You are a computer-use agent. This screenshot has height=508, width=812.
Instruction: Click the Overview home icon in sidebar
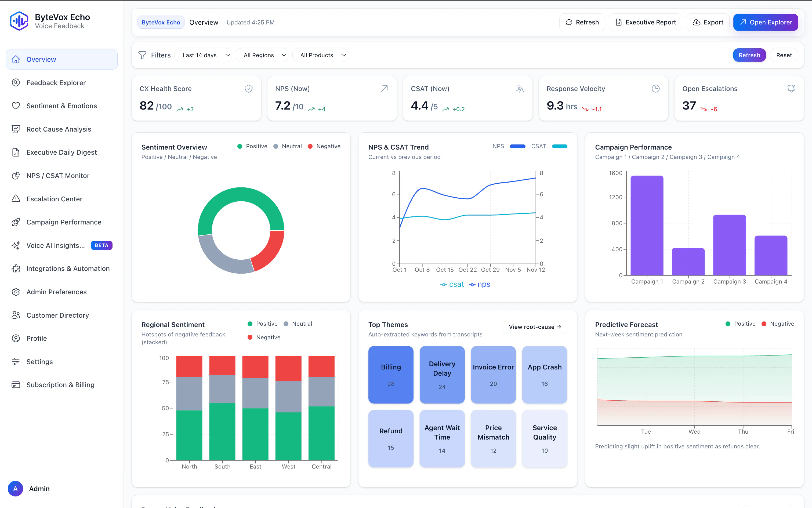[16, 59]
